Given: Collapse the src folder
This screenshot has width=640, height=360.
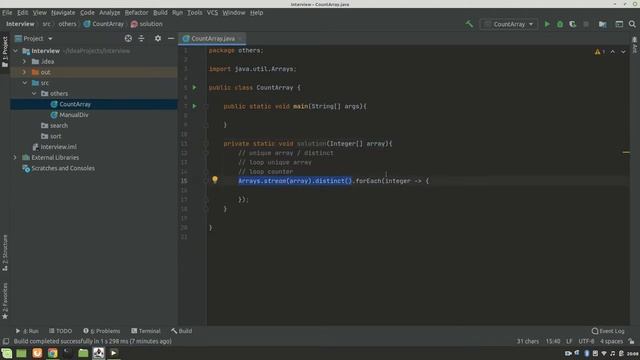Looking at the screenshot, I should coord(24,83).
